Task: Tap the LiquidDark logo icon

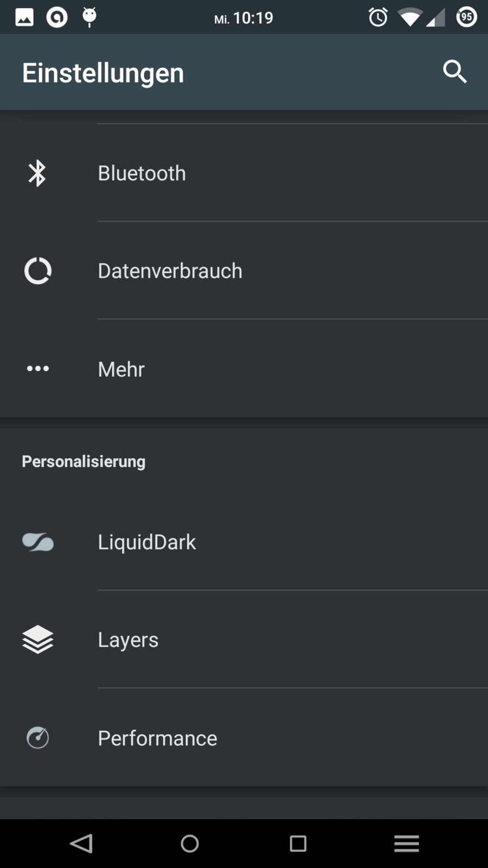Action: pos(37,542)
